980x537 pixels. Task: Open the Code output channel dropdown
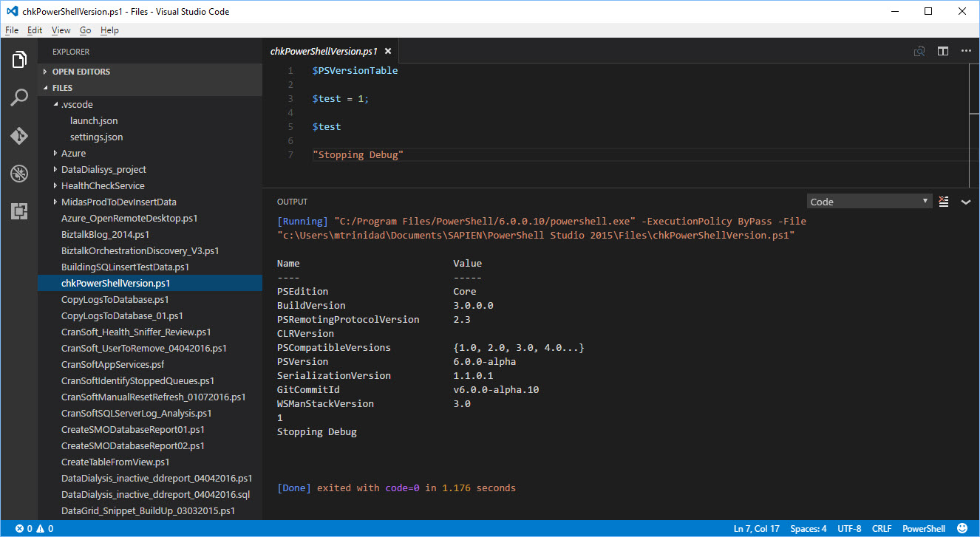tap(869, 202)
